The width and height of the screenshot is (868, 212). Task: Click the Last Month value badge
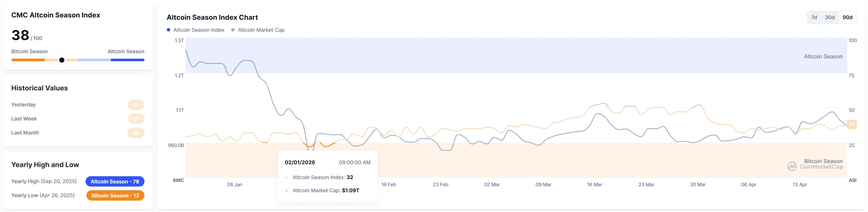pyautogui.click(x=136, y=133)
